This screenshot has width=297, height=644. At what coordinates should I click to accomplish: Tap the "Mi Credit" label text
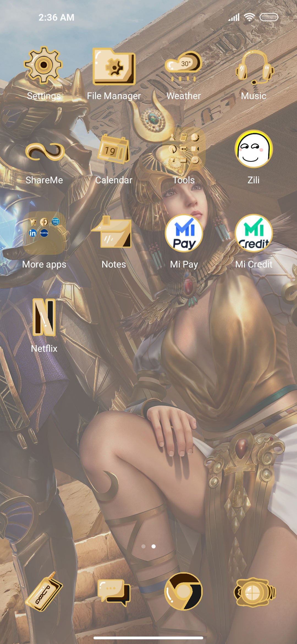click(254, 264)
